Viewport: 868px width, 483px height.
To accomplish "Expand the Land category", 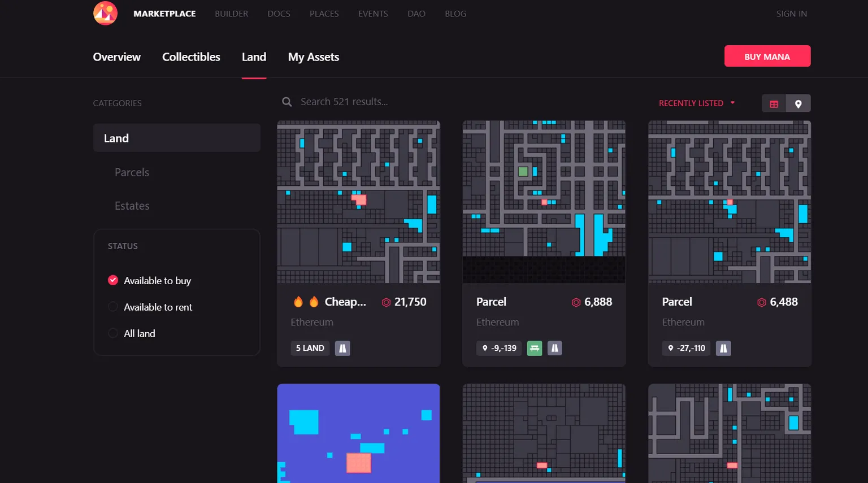I will point(176,138).
